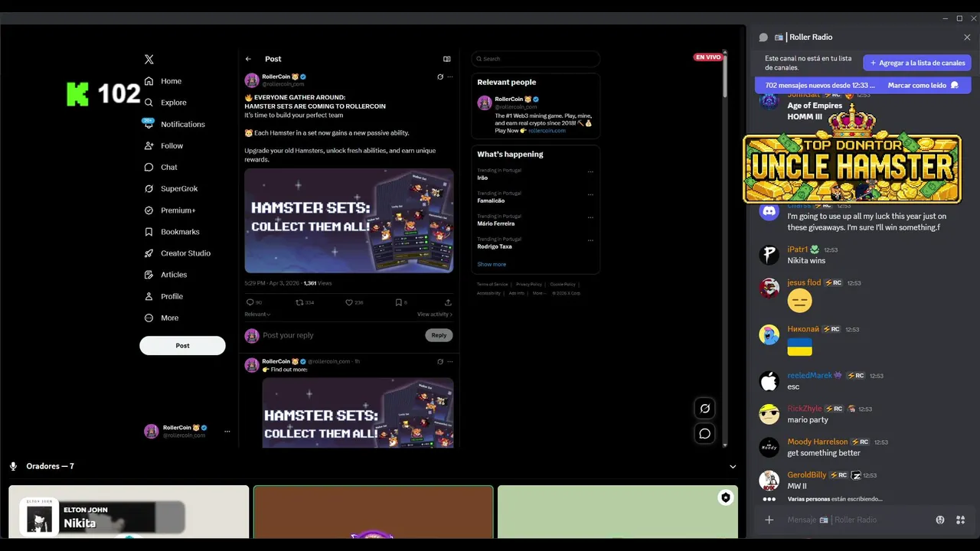Open the floating Grok button
980x551 pixels.
pos(705,409)
